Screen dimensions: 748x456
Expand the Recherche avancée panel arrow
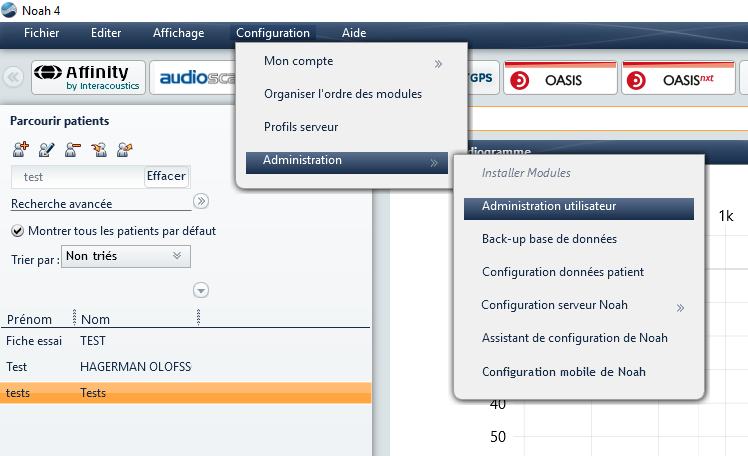201,201
